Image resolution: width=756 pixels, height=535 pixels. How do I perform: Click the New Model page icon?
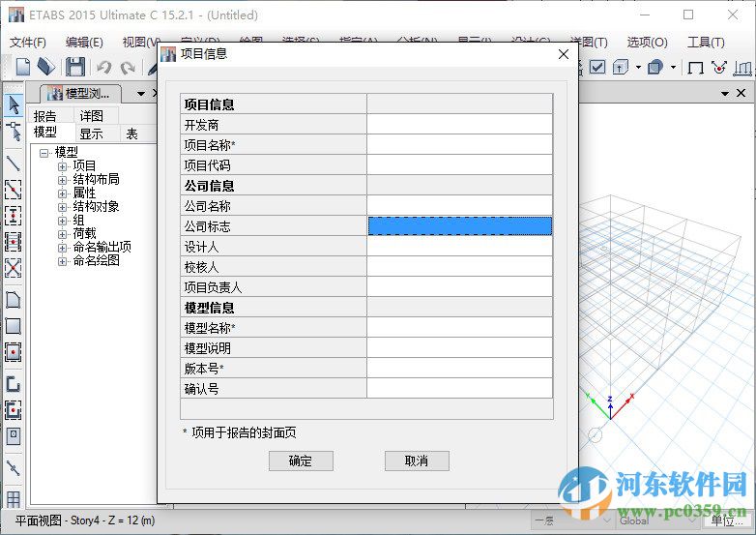[x=22, y=67]
